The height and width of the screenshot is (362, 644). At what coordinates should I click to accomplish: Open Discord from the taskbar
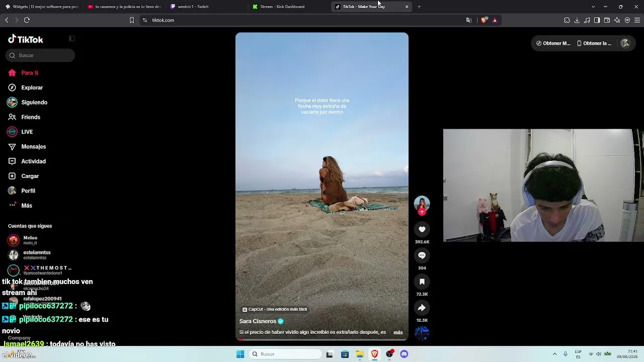[x=404, y=354]
